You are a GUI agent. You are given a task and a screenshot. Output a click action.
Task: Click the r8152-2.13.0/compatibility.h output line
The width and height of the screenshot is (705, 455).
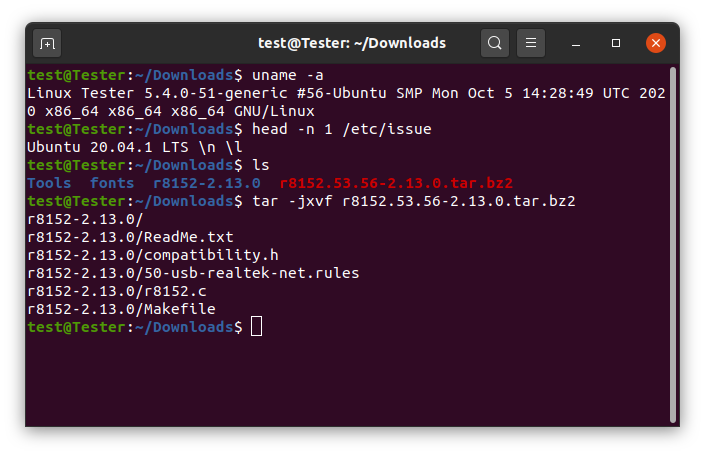coord(153,255)
